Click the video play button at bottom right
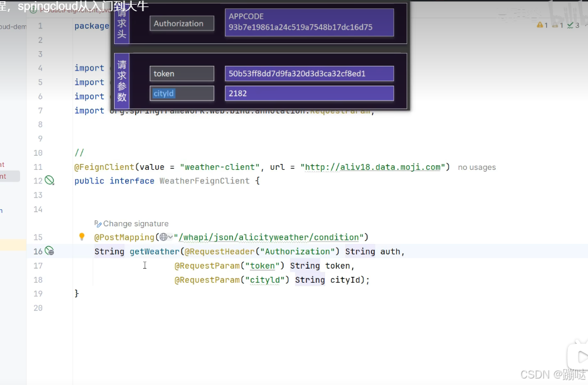Viewport: 588px width, 385px height. (579, 357)
